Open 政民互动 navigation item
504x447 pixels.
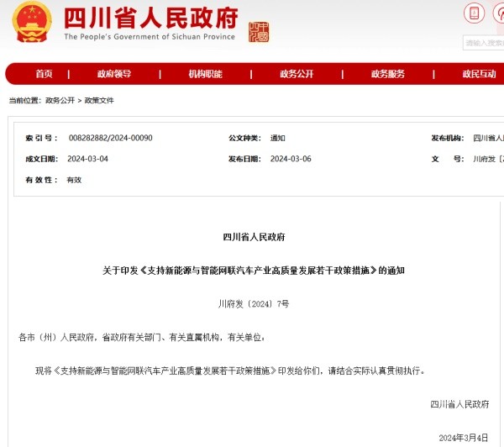tap(480, 74)
